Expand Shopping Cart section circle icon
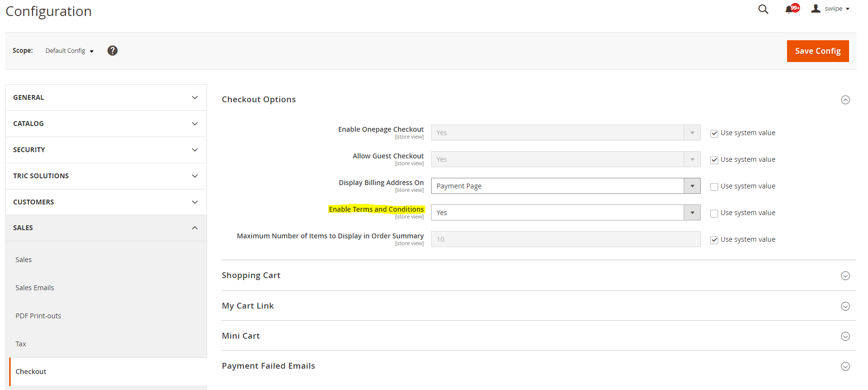Screen dimensions: 868x390 tap(845, 276)
